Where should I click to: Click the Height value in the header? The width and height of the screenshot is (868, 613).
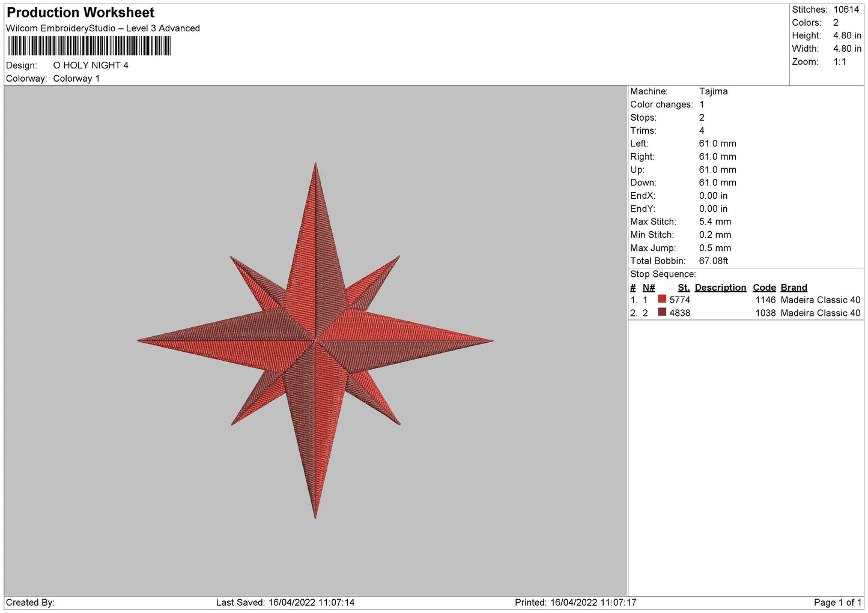click(847, 35)
